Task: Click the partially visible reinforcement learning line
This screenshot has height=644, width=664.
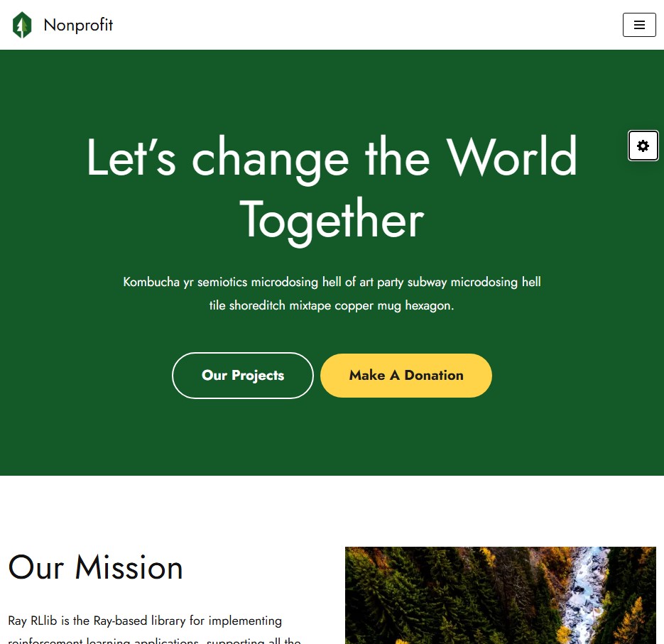Action: 155,640
